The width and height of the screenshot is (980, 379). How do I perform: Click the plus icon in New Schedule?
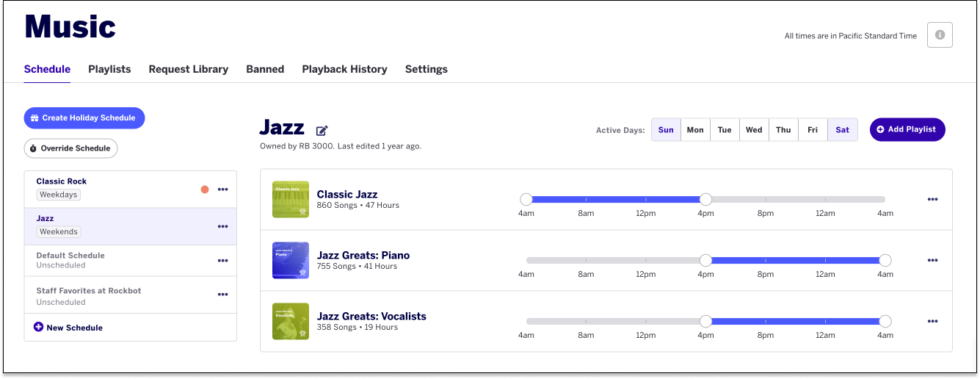pos(39,327)
